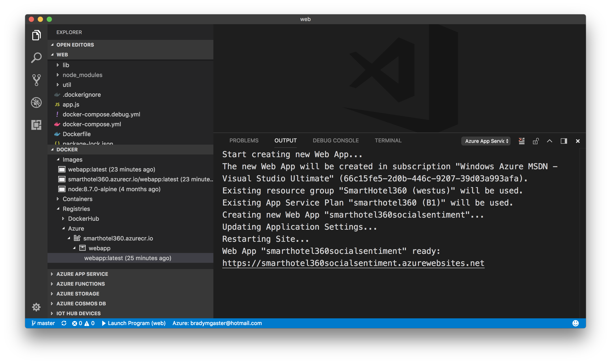
Task: Click the Source Control icon in sidebar
Action: tap(37, 79)
